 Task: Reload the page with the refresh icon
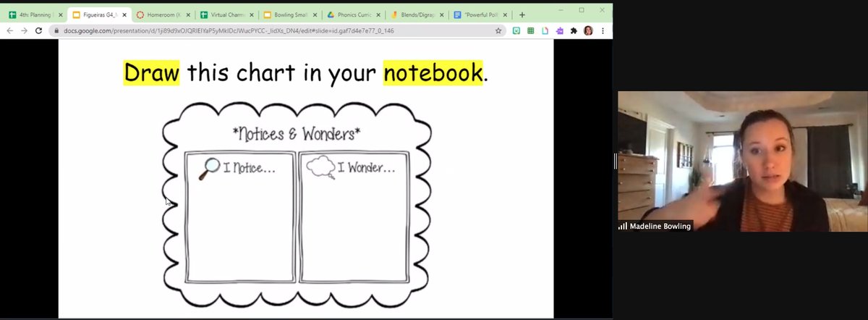click(38, 30)
